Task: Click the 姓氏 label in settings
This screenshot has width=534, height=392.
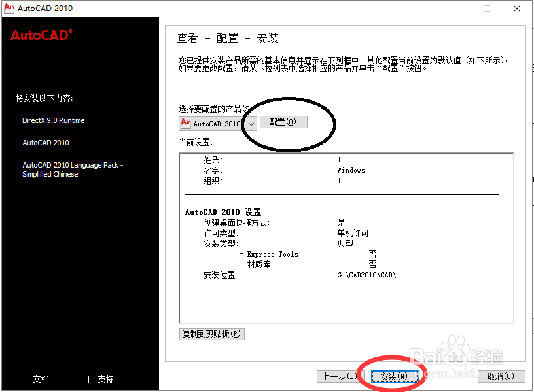Action: coord(213,160)
